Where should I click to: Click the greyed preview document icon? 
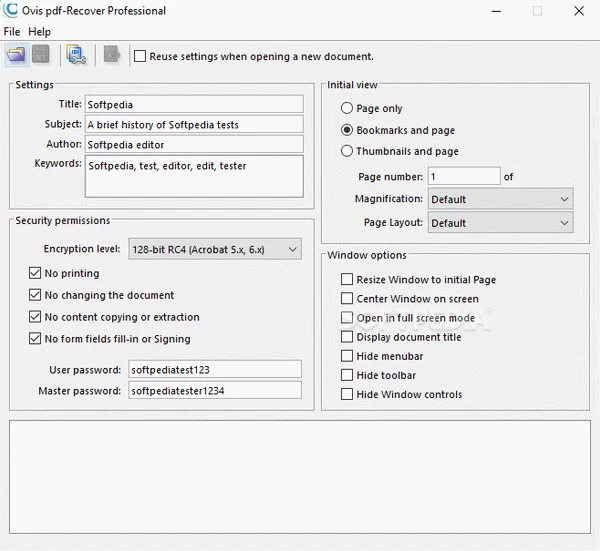[112, 55]
